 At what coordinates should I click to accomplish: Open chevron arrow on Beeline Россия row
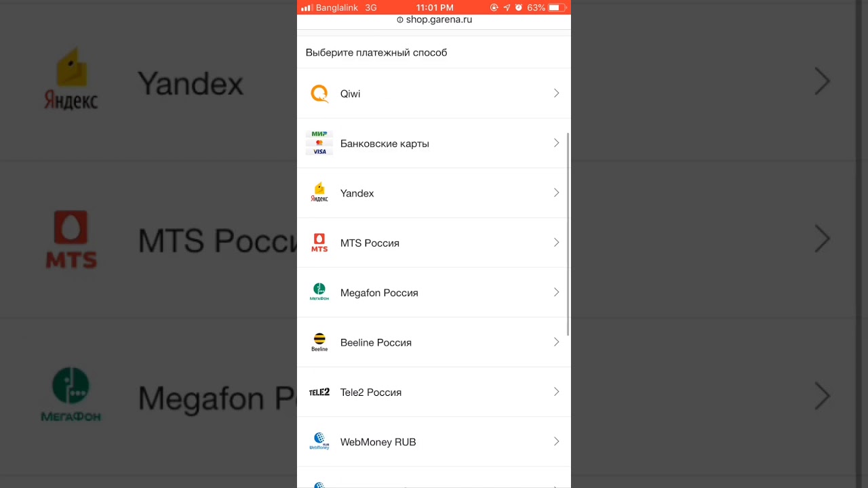pyautogui.click(x=556, y=342)
